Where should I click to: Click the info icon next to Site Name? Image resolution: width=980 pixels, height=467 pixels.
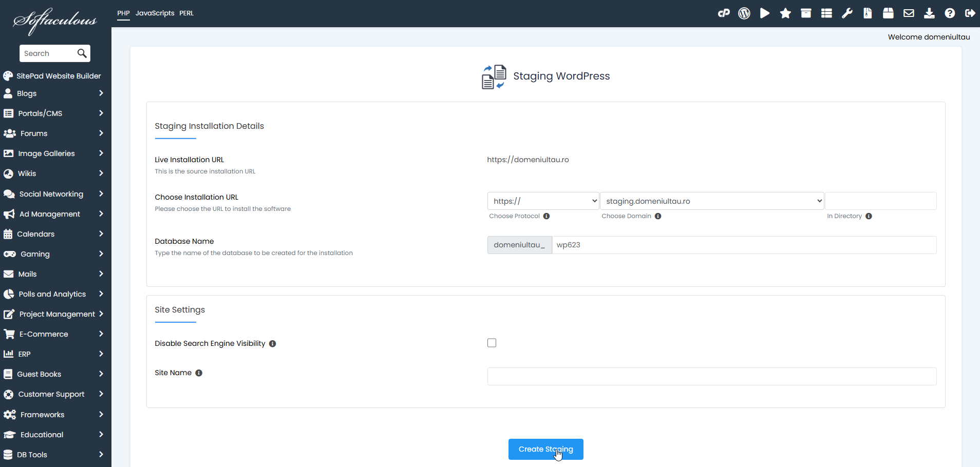pyautogui.click(x=199, y=373)
